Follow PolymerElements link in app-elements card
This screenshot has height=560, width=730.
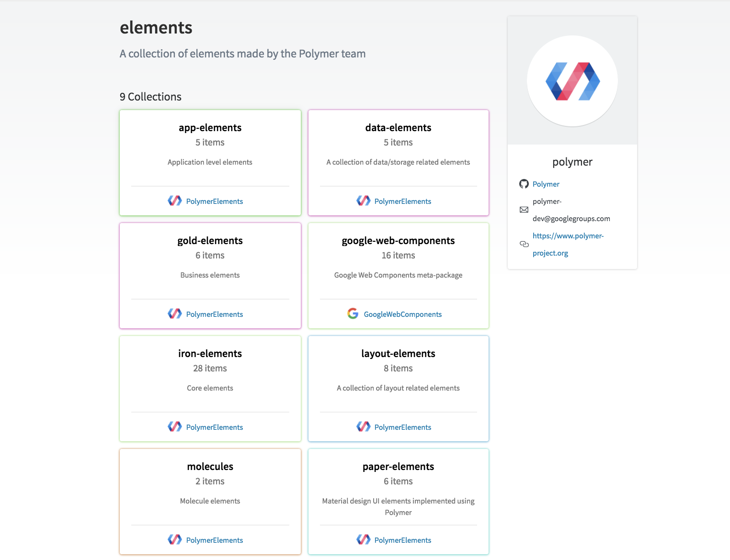point(215,202)
